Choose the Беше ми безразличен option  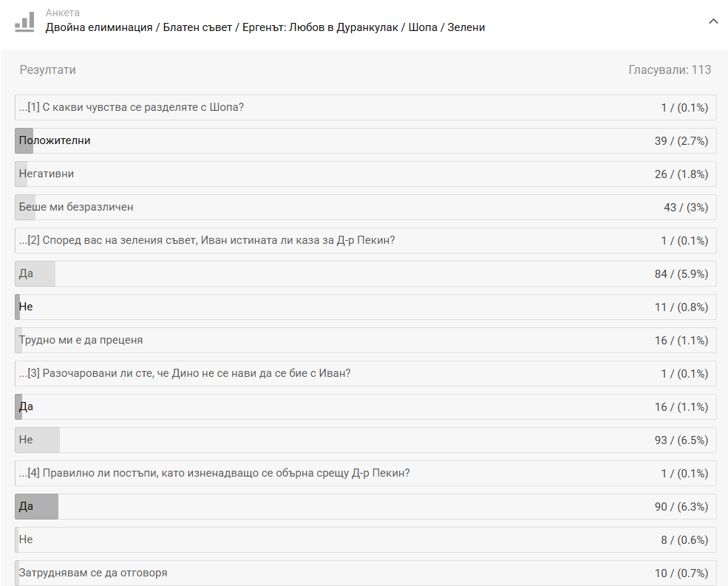point(365,207)
